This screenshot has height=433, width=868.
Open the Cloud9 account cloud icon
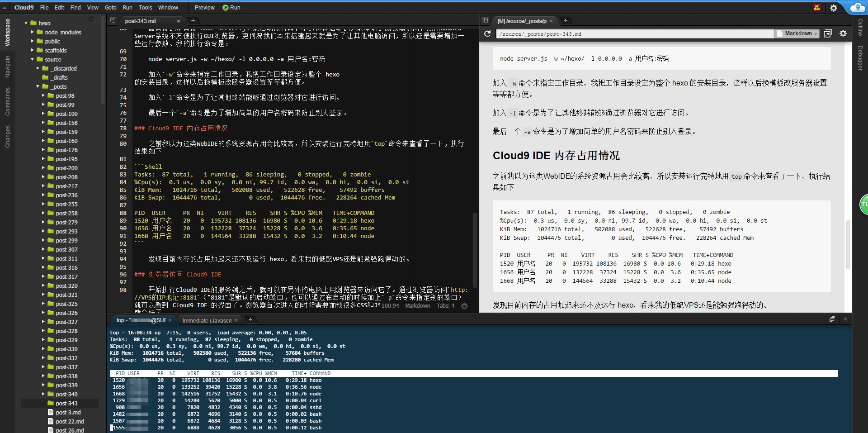857,8
